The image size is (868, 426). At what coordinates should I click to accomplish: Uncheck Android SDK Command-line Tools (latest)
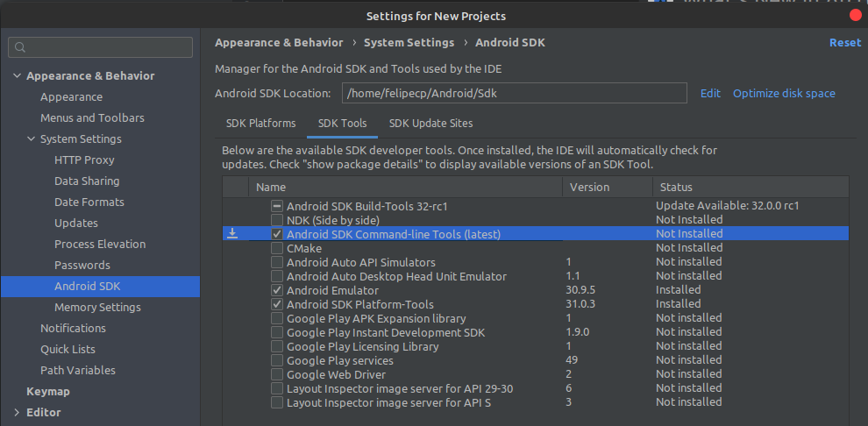tap(277, 234)
